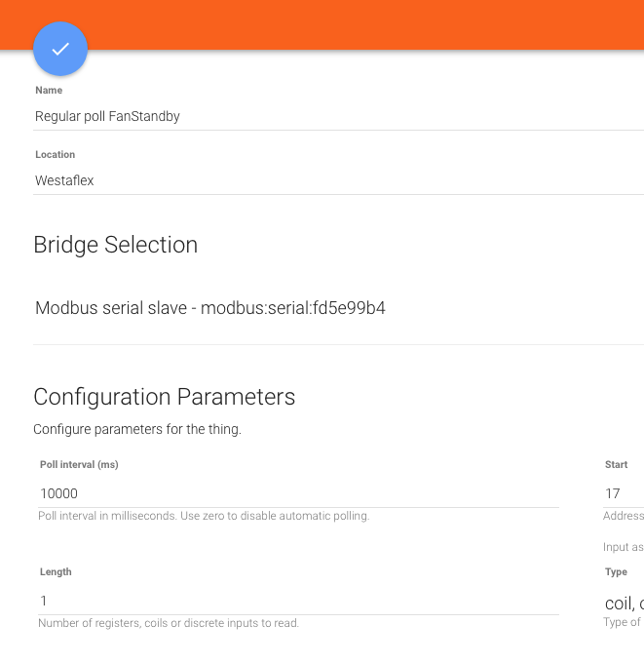Screen dimensions: 644x663
Task: Click the Start label
Action: pyautogui.click(x=616, y=465)
